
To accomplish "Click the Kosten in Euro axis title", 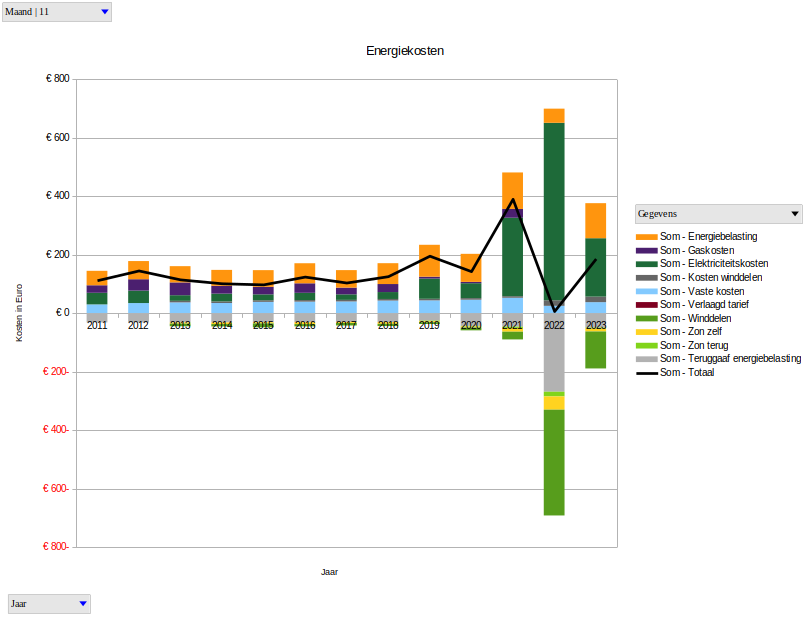I will click(x=19, y=313).
